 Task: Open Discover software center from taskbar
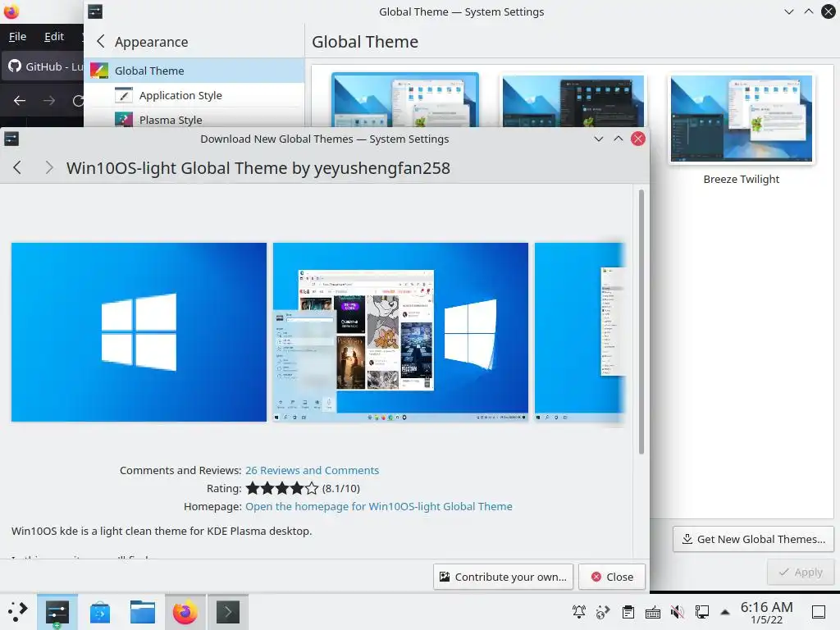click(x=100, y=612)
